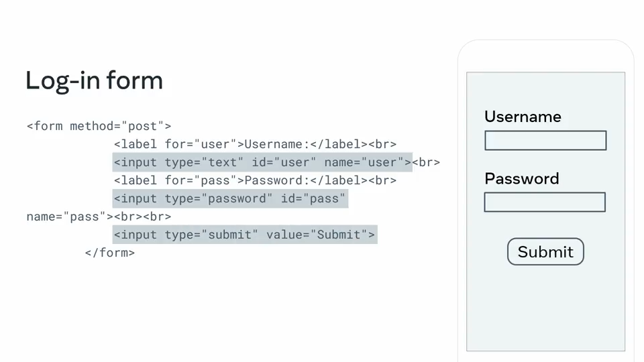Click the type="text" attribute in code
This screenshot has width=644, height=362.
204,162
